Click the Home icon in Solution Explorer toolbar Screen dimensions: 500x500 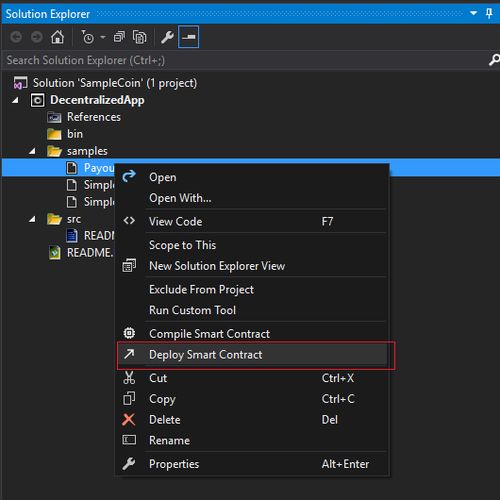(x=57, y=37)
